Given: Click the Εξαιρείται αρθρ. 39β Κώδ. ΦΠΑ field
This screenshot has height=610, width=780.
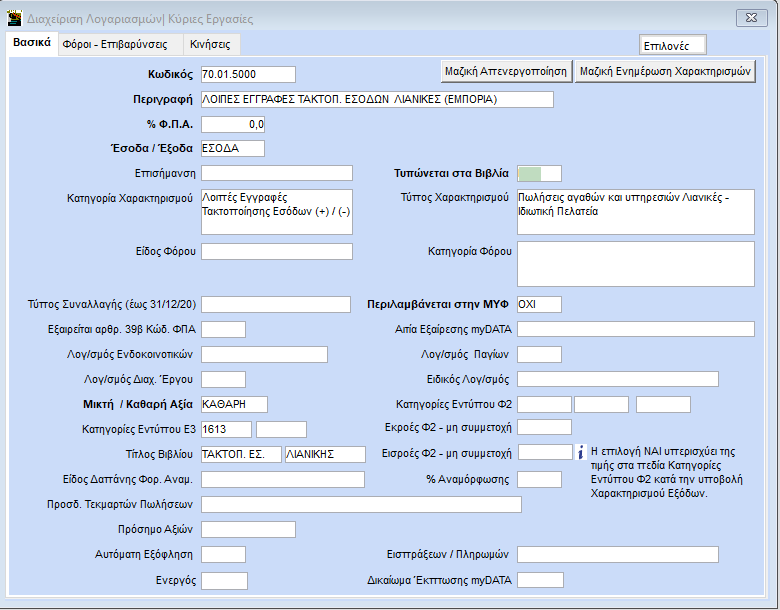Looking at the screenshot, I should coord(223,329).
